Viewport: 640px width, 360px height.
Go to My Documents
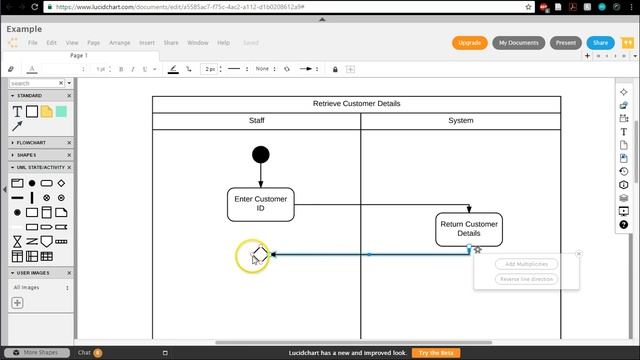tap(518, 42)
